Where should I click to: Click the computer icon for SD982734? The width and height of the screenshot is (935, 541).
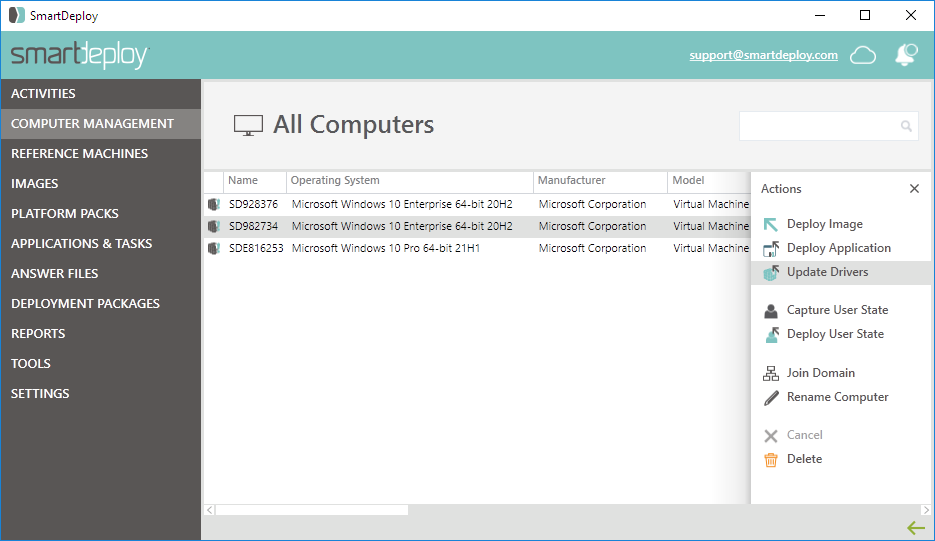pos(213,226)
